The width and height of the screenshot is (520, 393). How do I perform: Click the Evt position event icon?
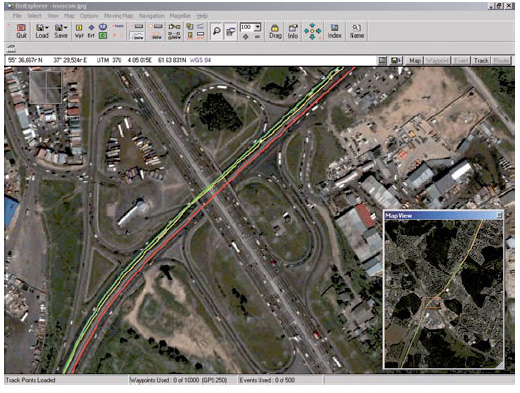click(91, 31)
